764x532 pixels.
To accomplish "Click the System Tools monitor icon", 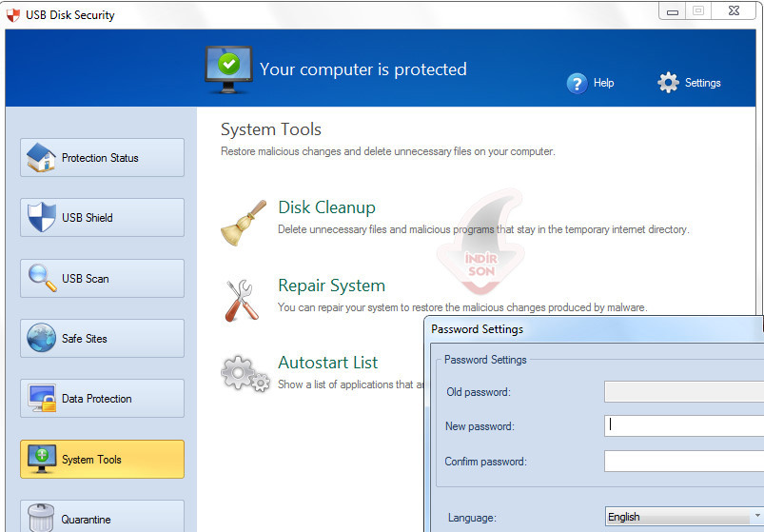I will click(x=42, y=459).
